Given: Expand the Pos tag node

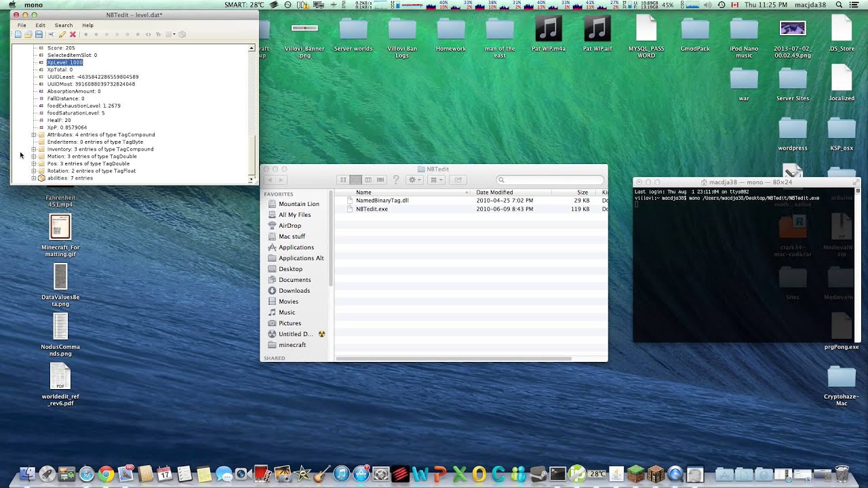Looking at the screenshot, I should pos(33,163).
